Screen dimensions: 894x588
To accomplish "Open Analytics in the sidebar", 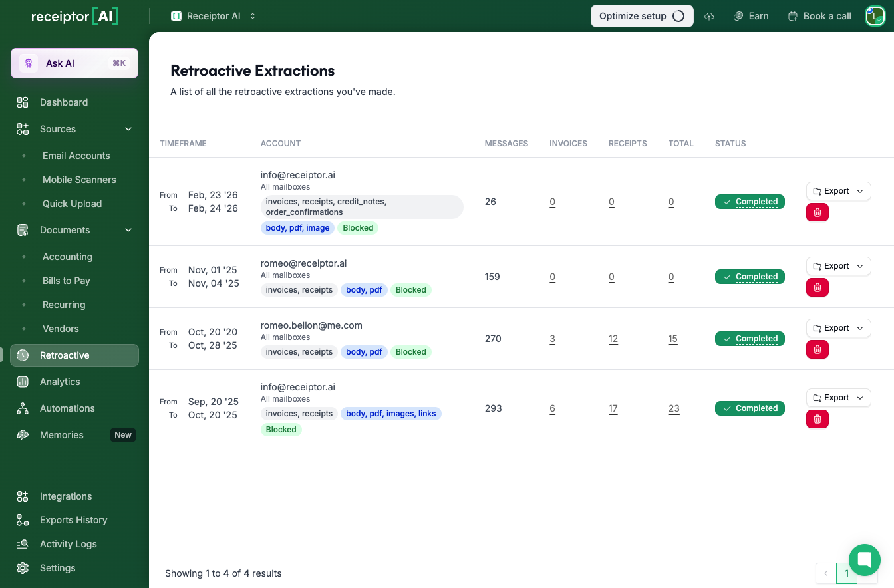I will pos(60,382).
